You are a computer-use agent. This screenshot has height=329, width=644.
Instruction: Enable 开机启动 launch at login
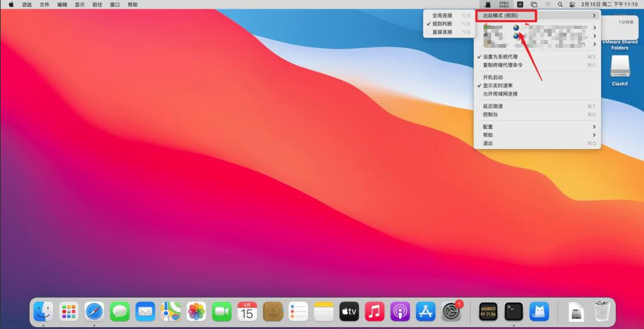[x=492, y=77]
